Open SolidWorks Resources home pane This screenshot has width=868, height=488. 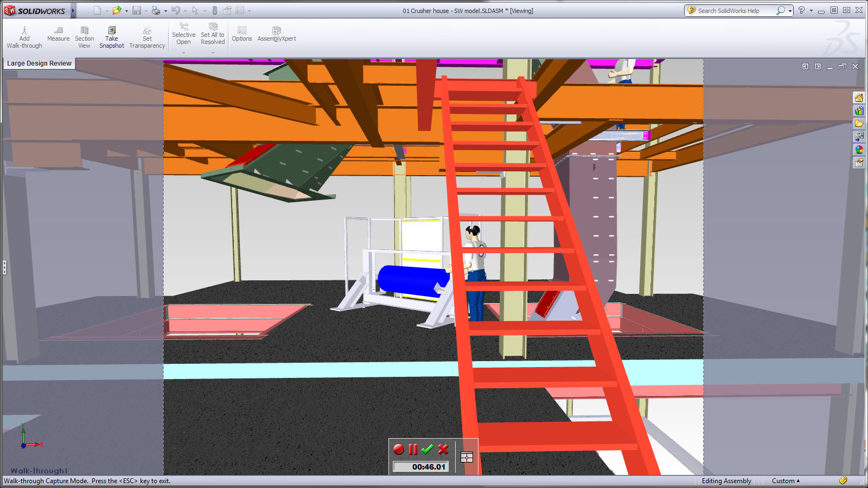(x=859, y=98)
